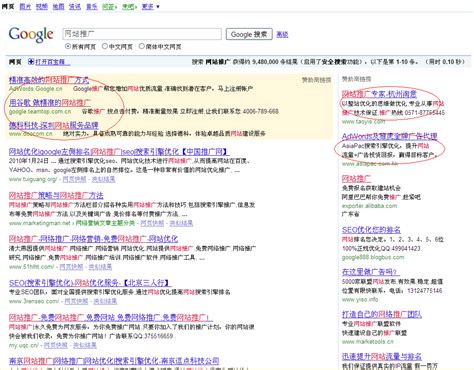This screenshot has width=474, height=370.
Task: Open the result title for www.51hlht.com
Action: pyautogui.click(x=93, y=239)
